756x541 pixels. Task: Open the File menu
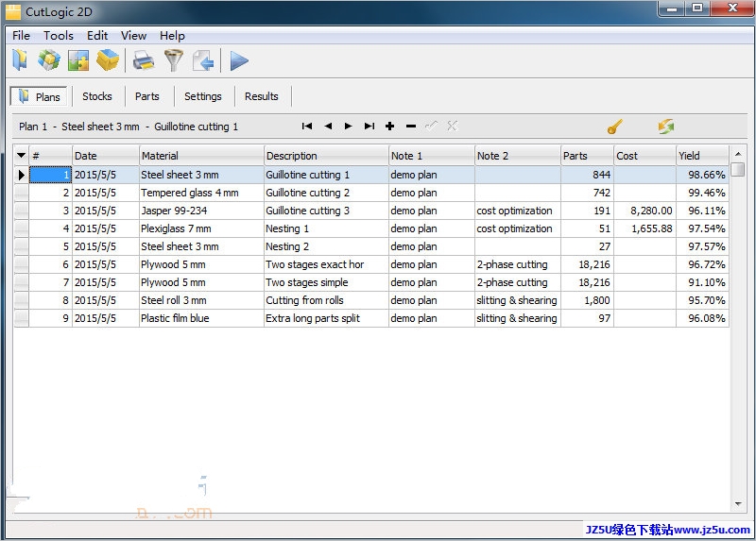pyautogui.click(x=21, y=36)
